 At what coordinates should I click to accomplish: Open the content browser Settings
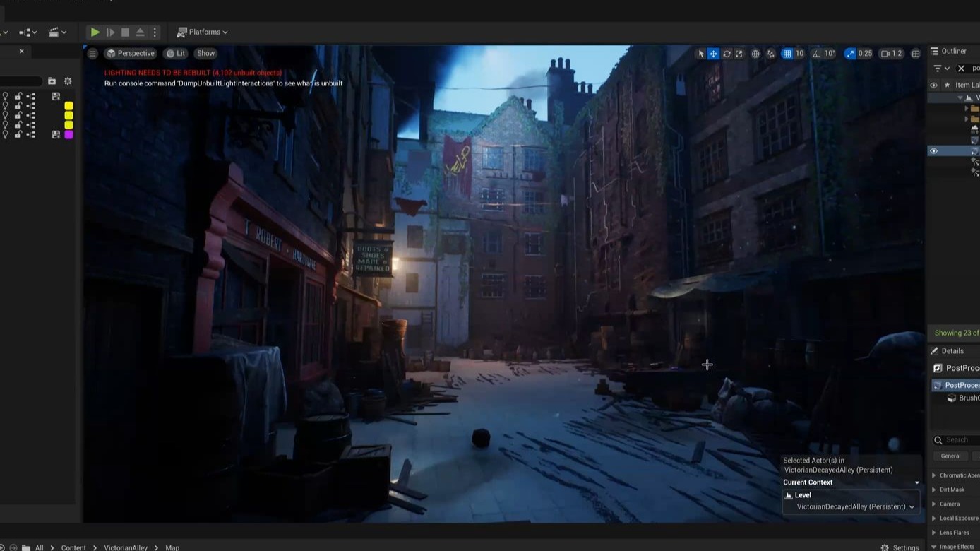(900, 547)
